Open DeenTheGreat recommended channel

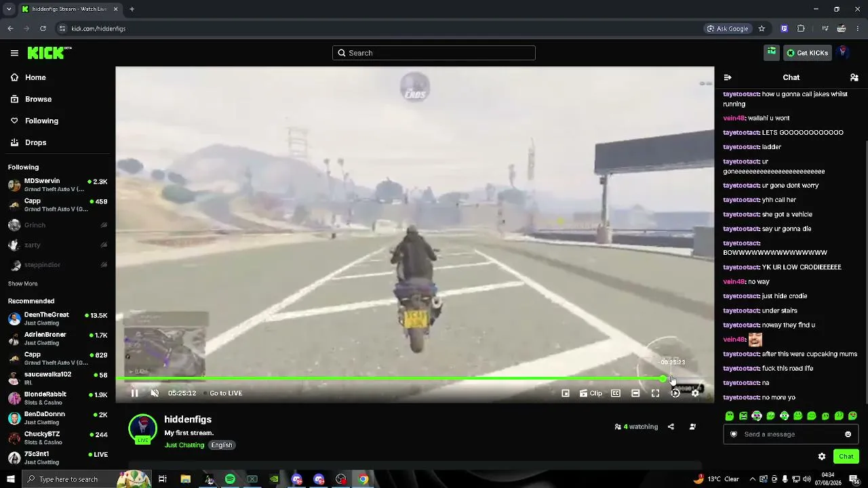click(58, 319)
